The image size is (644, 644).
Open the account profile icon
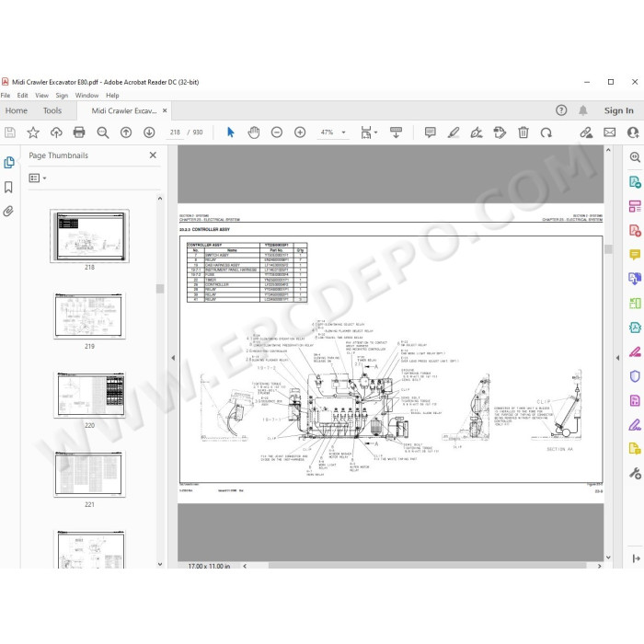pos(633,132)
